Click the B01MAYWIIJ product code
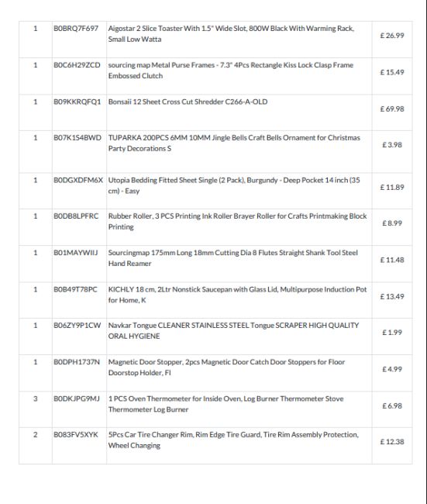 (x=75, y=253)
